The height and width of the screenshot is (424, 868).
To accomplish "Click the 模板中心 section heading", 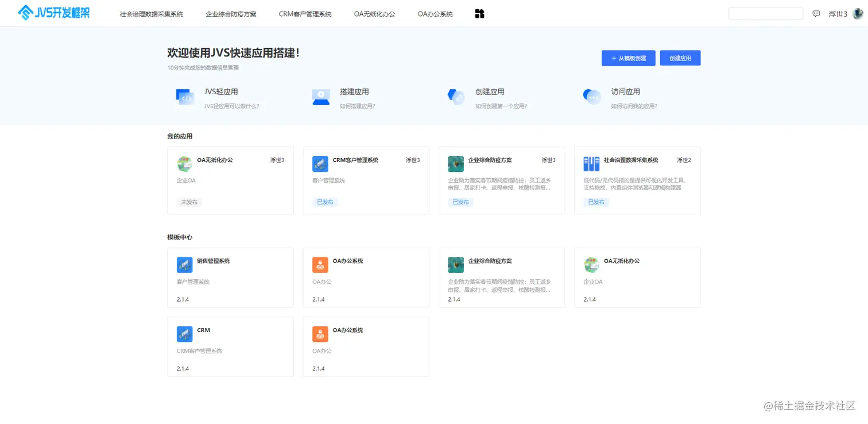I will click(x=180, y=237).
